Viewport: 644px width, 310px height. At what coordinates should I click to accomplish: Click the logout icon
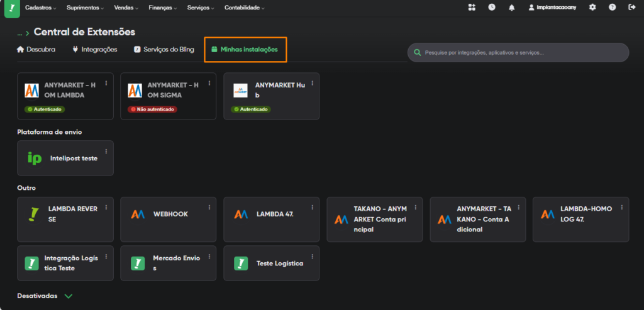click(x=631, y=8)
